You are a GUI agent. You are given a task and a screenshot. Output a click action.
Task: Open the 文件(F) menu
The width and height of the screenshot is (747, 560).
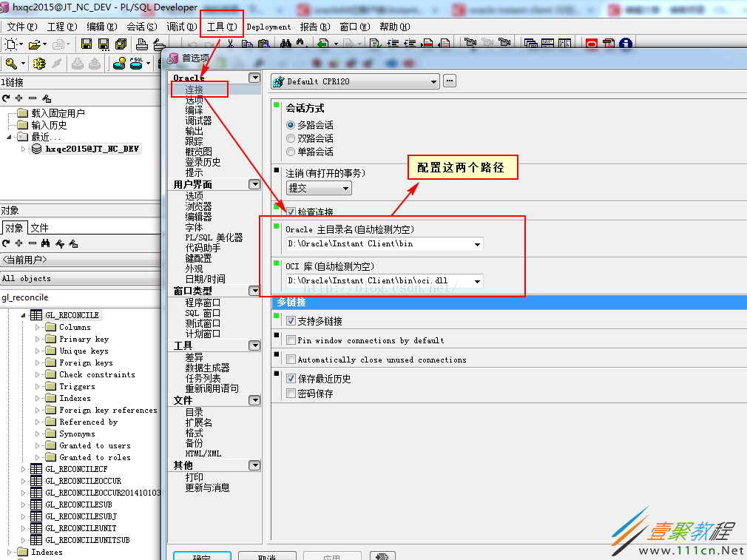[21, 27]
